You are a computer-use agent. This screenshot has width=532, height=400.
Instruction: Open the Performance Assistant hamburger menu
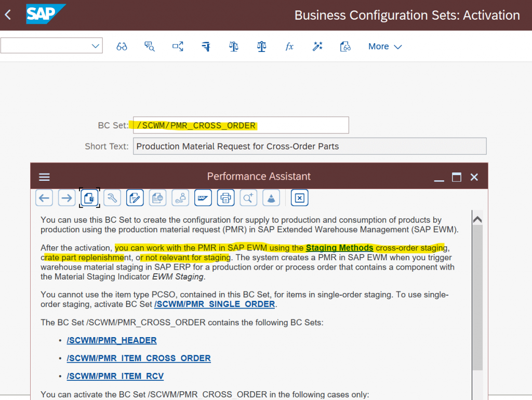pyautogui.click(x=44, y=177)
